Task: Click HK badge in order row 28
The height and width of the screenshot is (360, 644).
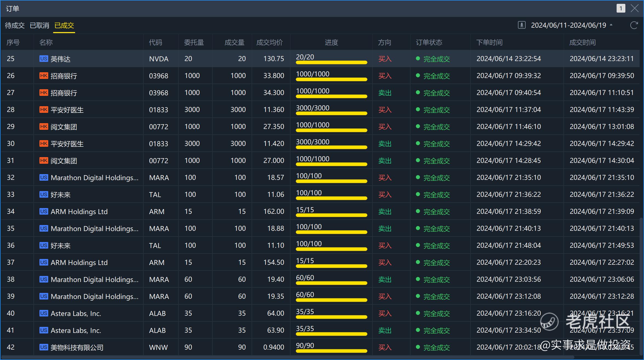Action: 44,110
